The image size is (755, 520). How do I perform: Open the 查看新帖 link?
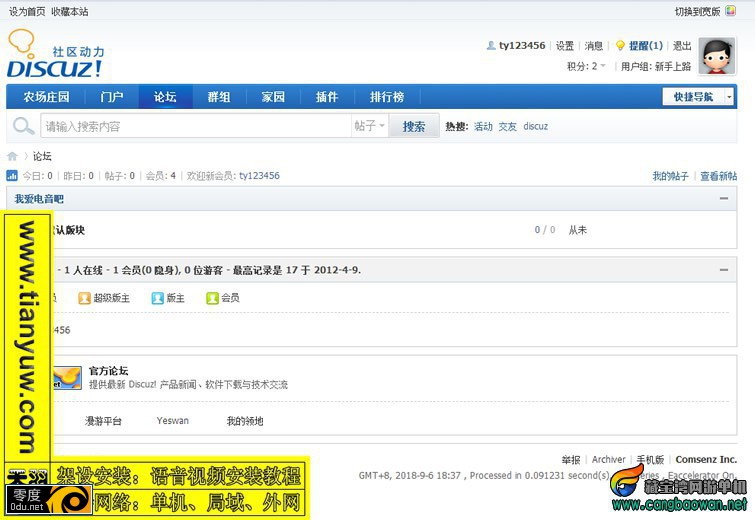pos(718,176)
